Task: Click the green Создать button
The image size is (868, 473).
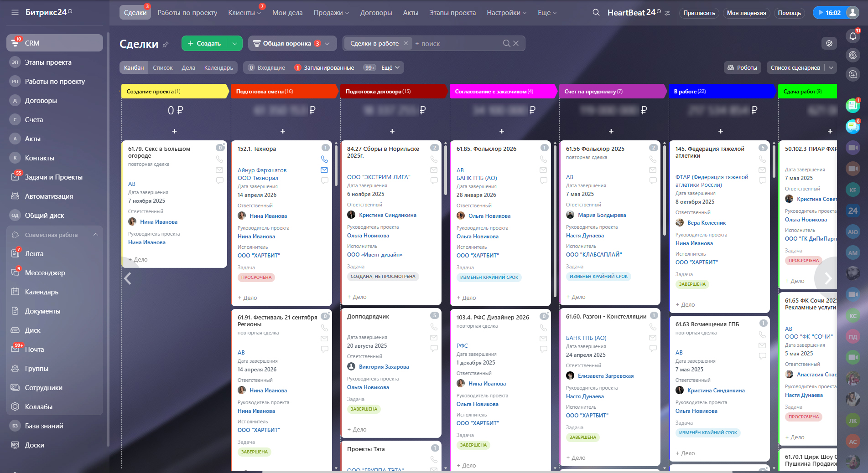Action: pyautogui.click(x=204, y=43)
